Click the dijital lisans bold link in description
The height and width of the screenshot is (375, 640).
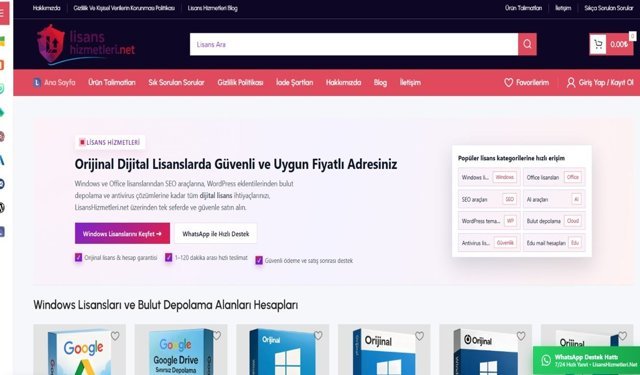[216, 195]
